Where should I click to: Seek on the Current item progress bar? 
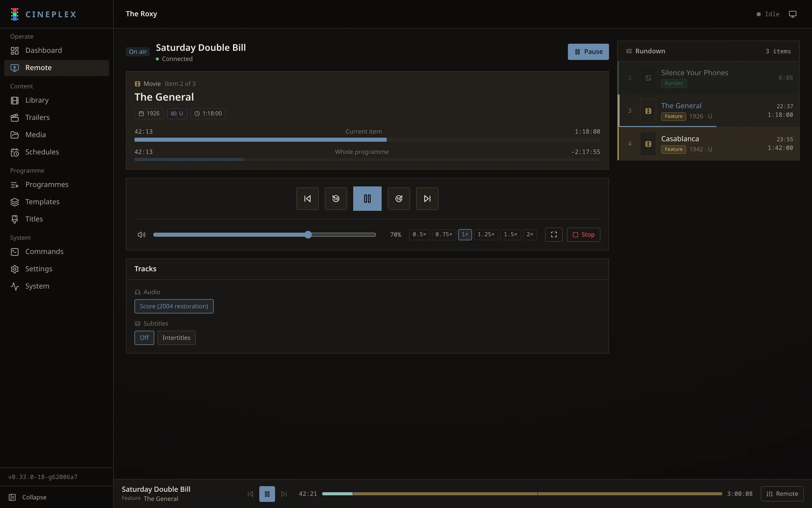(x=367, y=140)
